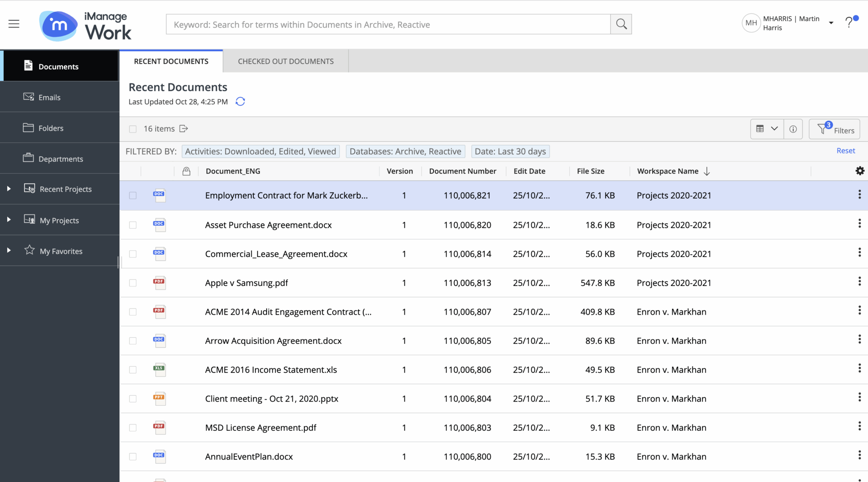Open info details panel
Image resolution: width=868 pixels, height=482 pixels.
coord(793,129)
